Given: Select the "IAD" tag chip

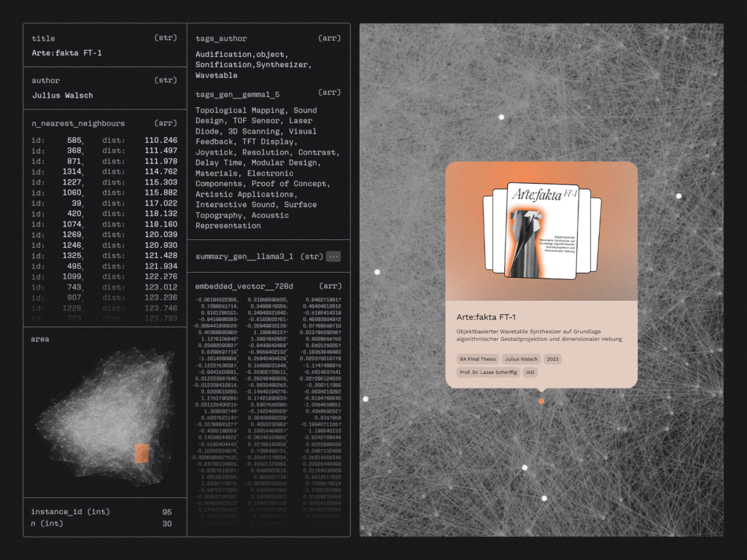Looking at the screenshot, I should pos(530,372).
